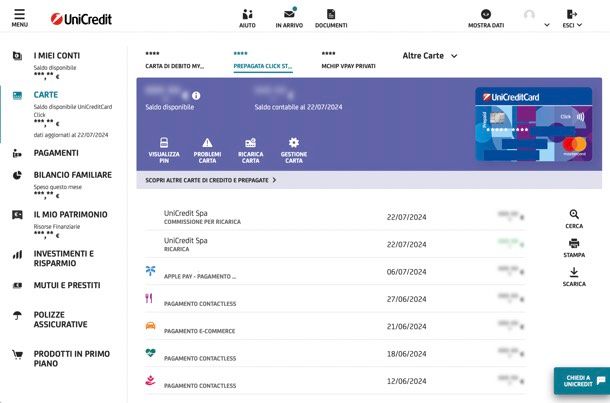
Task: Open PAGAMENTO CONTACTLESS dated 27/06/2024
Action: pyautogui.click(x=335, y=299)
